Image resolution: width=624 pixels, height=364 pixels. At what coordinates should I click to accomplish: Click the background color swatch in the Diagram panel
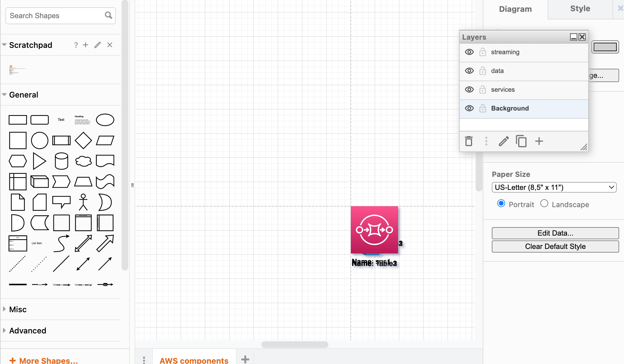[605, 47]
